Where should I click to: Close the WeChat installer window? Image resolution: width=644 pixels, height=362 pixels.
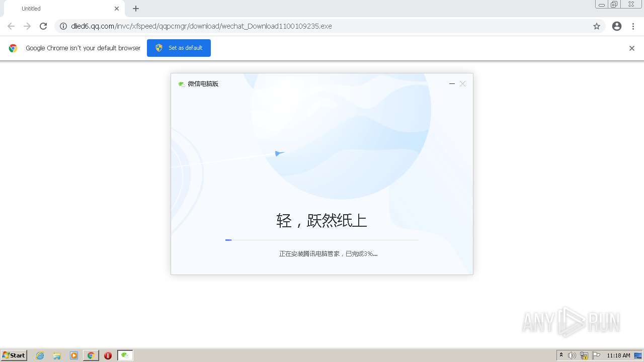pyautogui.click(x=463, y=84)
